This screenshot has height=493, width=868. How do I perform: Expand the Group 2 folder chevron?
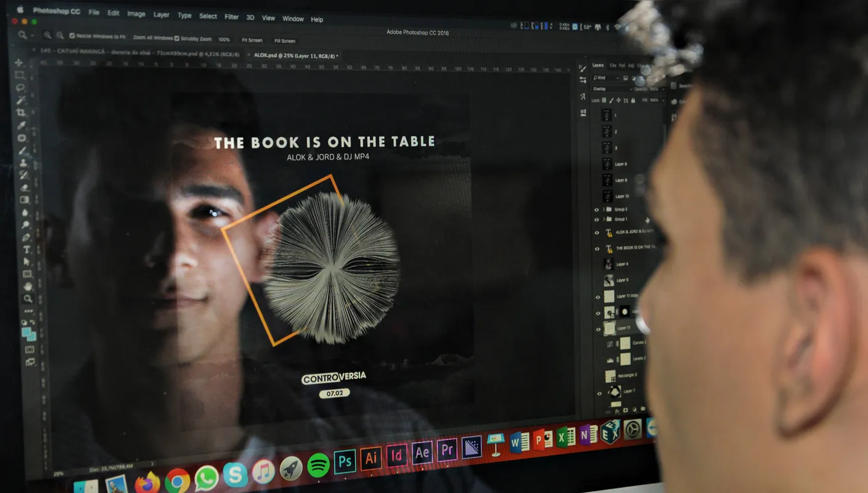click(603, 210)
